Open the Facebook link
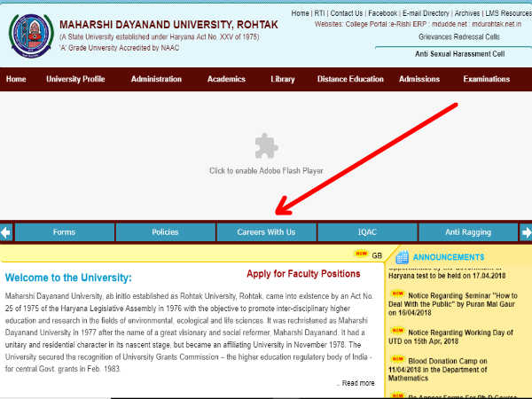The width and height of the screenshot is (532, 399). (382, 13)
